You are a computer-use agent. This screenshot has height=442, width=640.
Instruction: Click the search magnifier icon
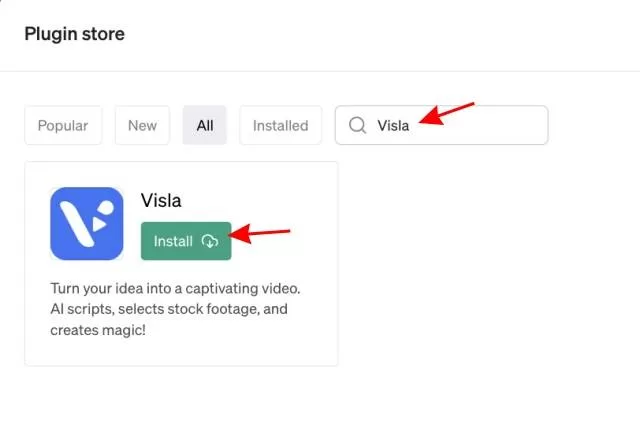(357, 126)
